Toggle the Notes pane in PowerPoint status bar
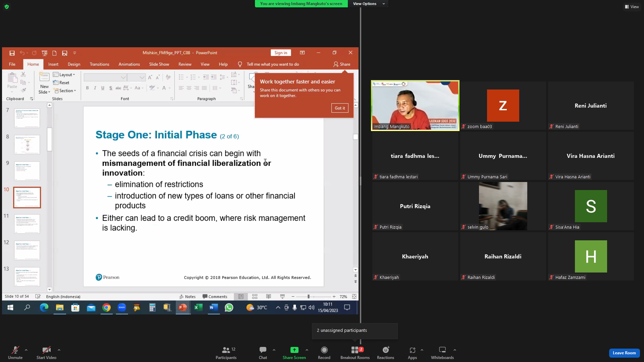644x362 pixels. [x=187, y=297]
